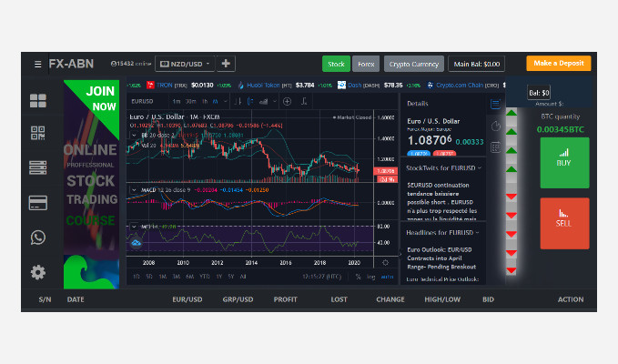
Task: Set chart range to All
Action: point(243,277)
